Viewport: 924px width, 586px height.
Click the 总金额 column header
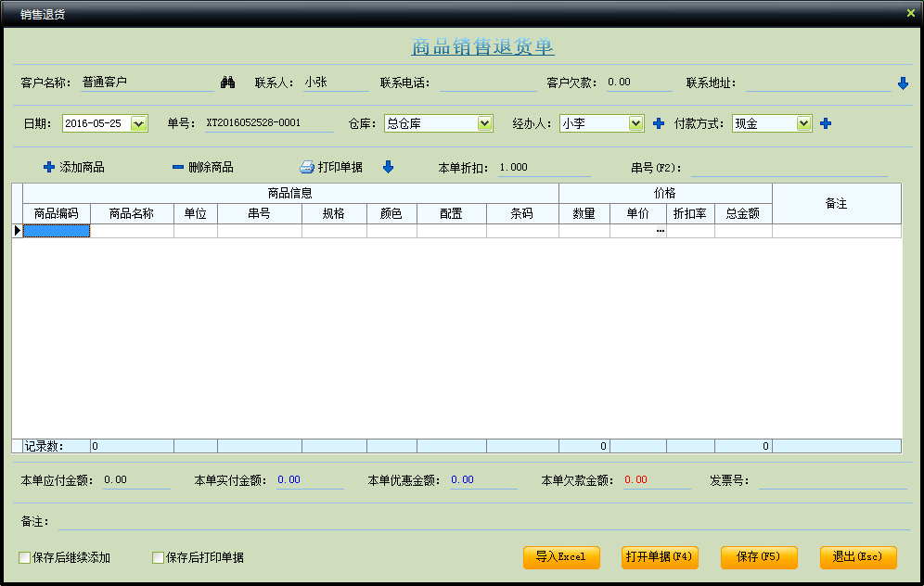[744, 213]
